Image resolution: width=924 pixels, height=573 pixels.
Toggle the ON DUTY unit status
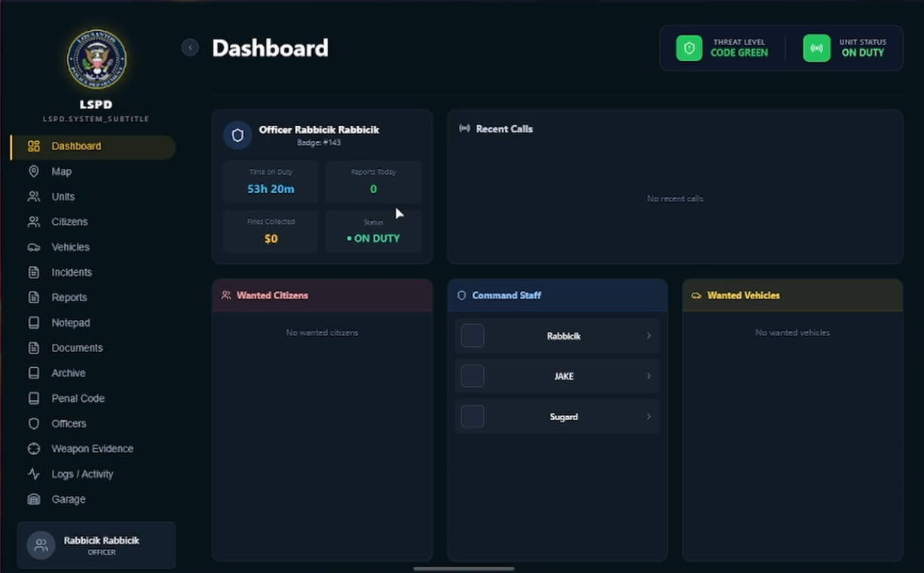pyautogui.click(x=862, y=53)
